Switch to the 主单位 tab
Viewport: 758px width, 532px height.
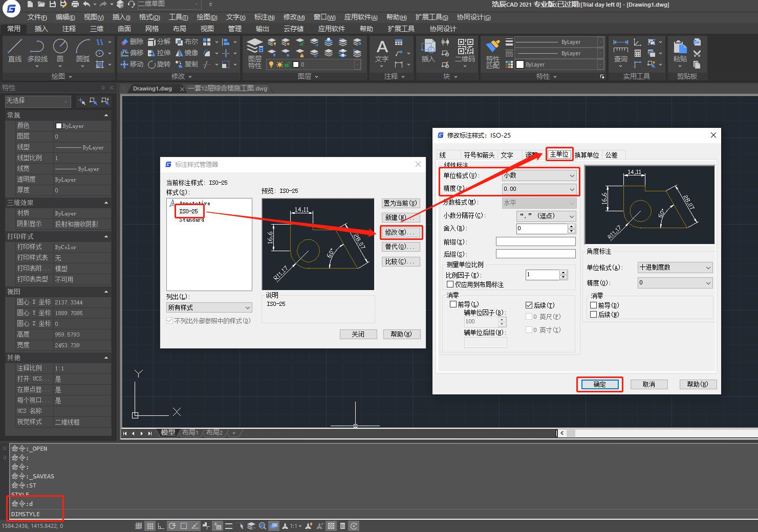point(559,154)
